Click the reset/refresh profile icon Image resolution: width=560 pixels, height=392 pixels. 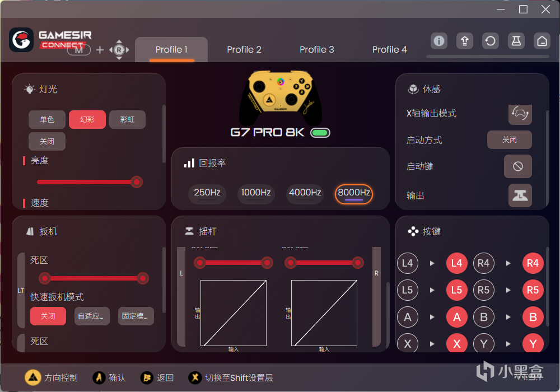(491, 41)
